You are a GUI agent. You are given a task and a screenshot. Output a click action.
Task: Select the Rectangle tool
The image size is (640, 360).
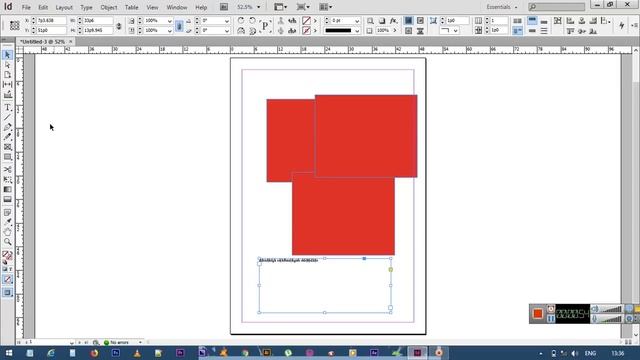pyautogui.click(x=7, y=157)
